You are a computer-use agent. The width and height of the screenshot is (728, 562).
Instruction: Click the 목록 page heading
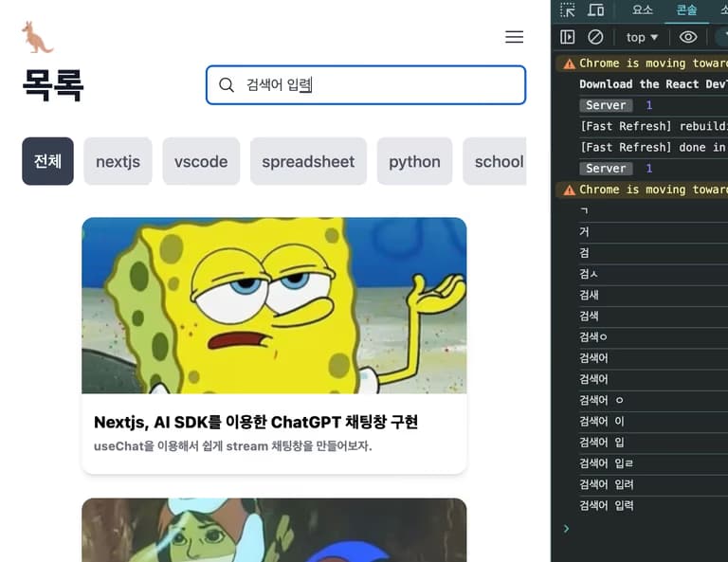[53, 85]
